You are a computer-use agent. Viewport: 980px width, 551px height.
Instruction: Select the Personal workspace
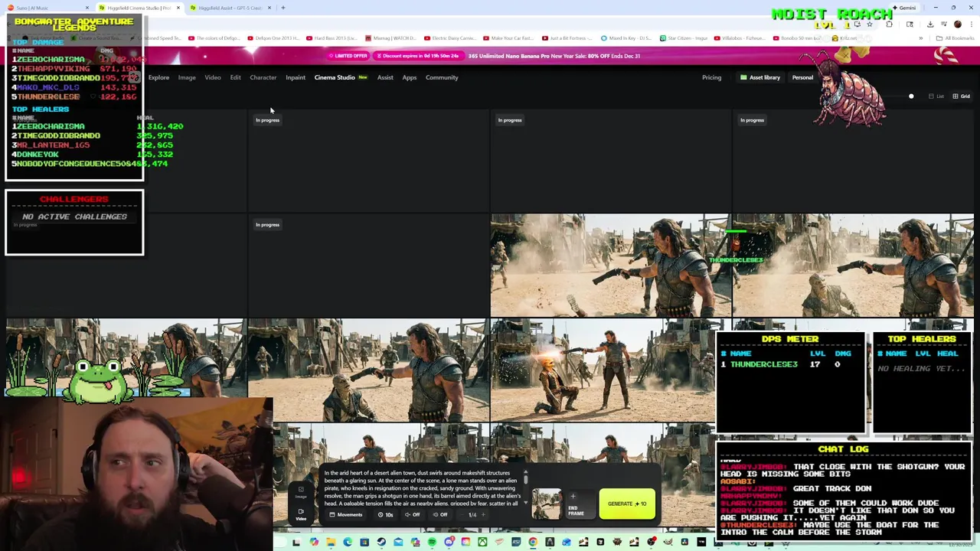[802, 77]
